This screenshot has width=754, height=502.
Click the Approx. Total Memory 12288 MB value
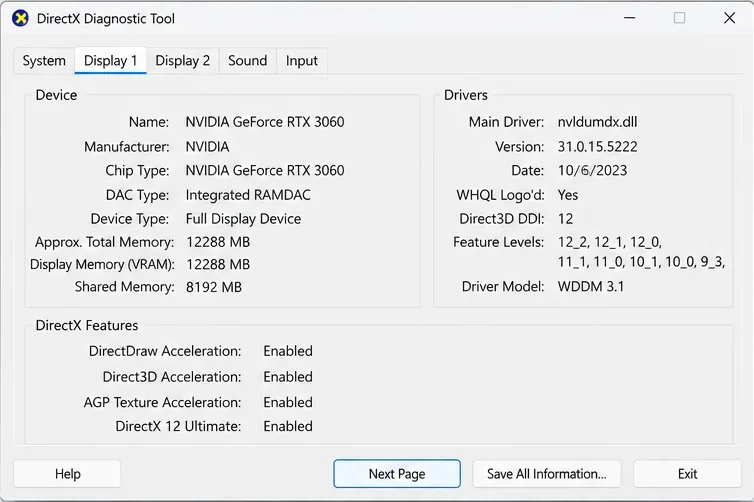pyautogui.click(x=218, y=242)
